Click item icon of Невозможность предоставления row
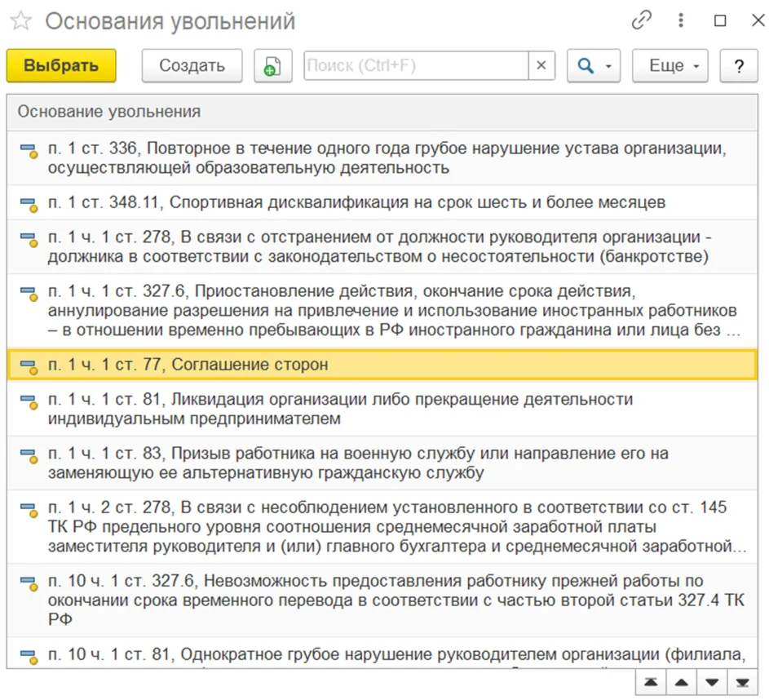The height and width of the screenshot is (700, 769). click(x=29, y=583)
